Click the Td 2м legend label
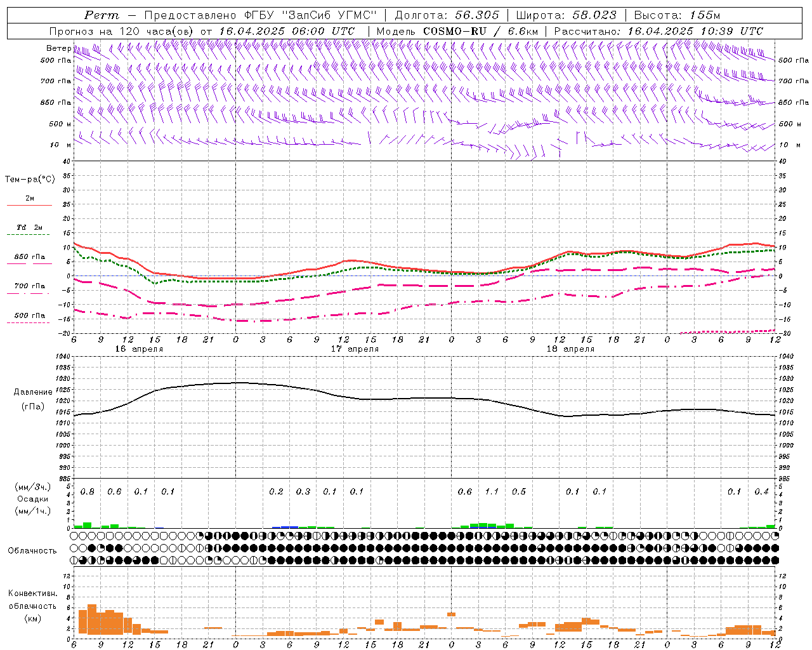 [29, 227]
